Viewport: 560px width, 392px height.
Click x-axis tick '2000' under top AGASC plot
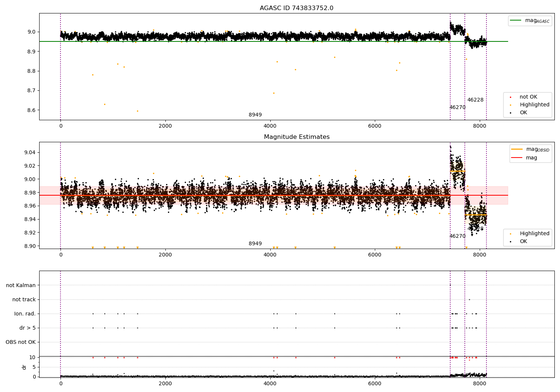(x=165, y=126)
